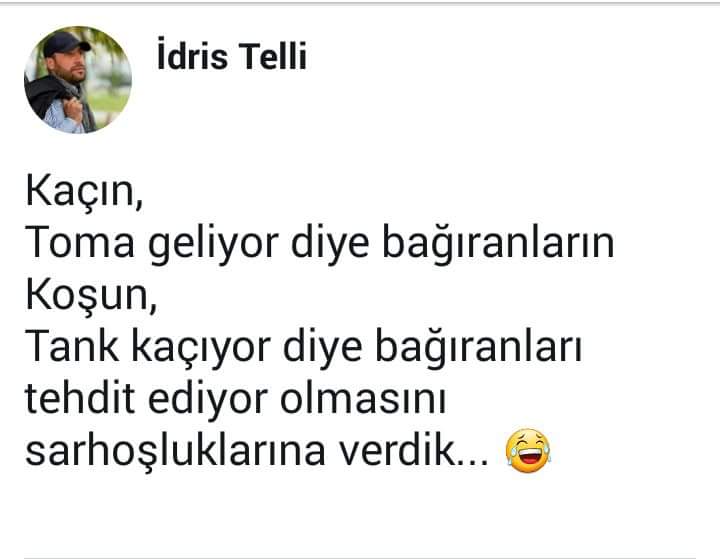Click the word "Koşun," in the post

click(91, 296)
